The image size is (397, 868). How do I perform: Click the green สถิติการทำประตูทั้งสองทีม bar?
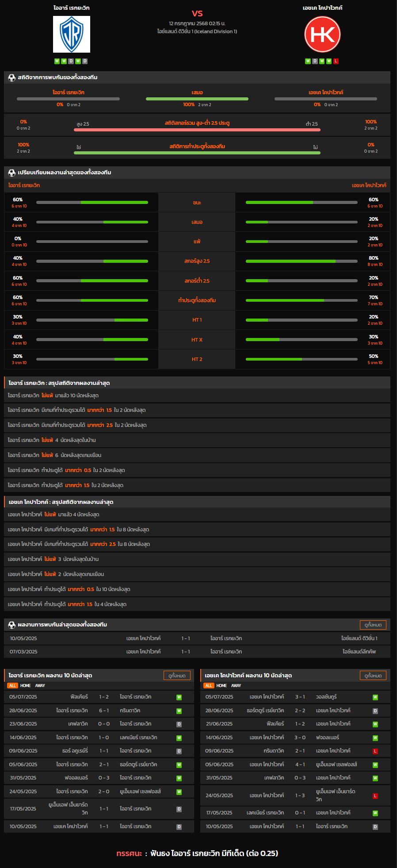click(197, 153)
